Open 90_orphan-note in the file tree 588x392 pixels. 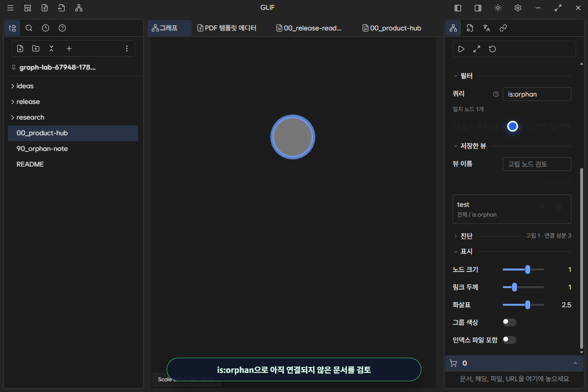[73, 148]
